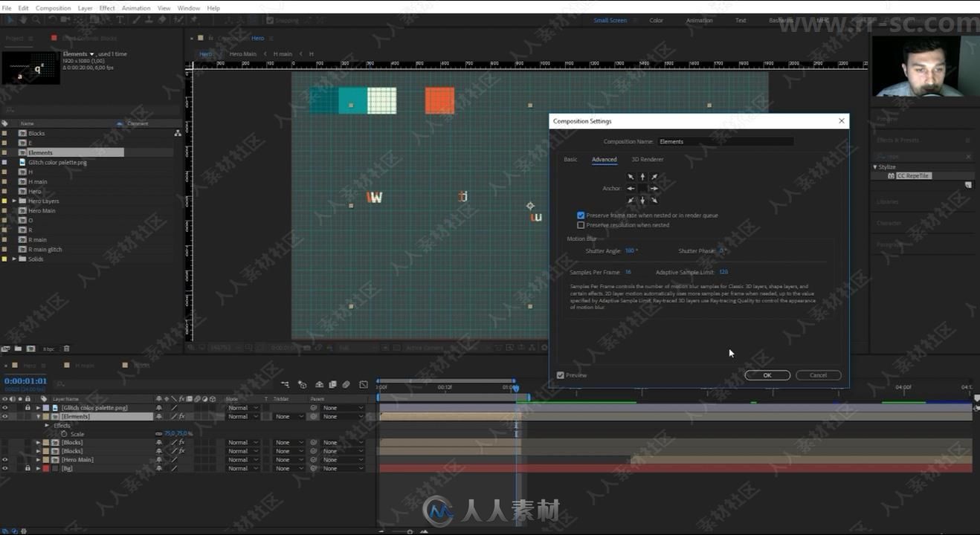Hide the Glitch color palette.png layer

[x=5, y=408]
